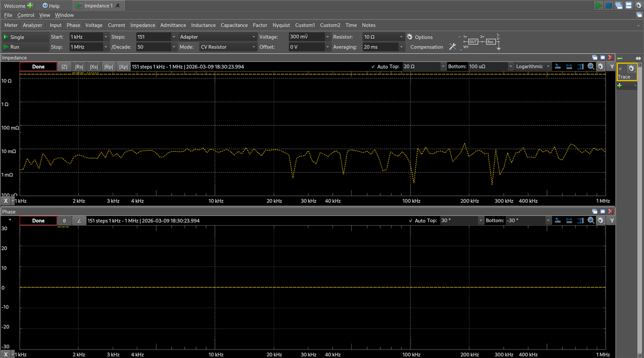Open the Compensation wrench tool
This screenshot has width=644, height=358.
point(452,47)
